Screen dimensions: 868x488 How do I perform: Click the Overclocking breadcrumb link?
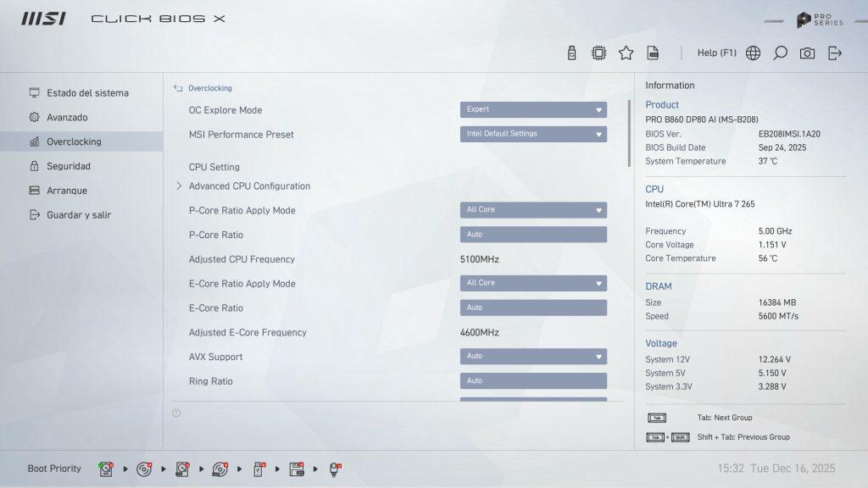click(x=210, y=88)
